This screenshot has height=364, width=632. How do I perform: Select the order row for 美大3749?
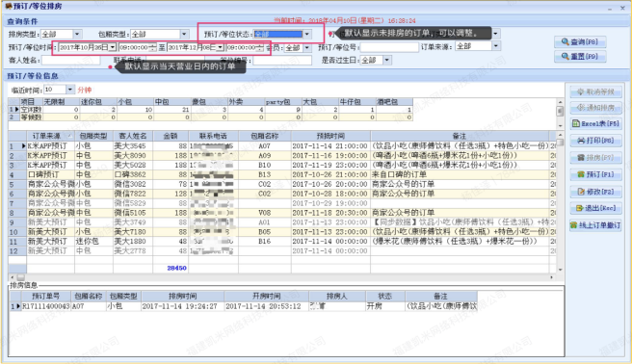click(282, 222)
